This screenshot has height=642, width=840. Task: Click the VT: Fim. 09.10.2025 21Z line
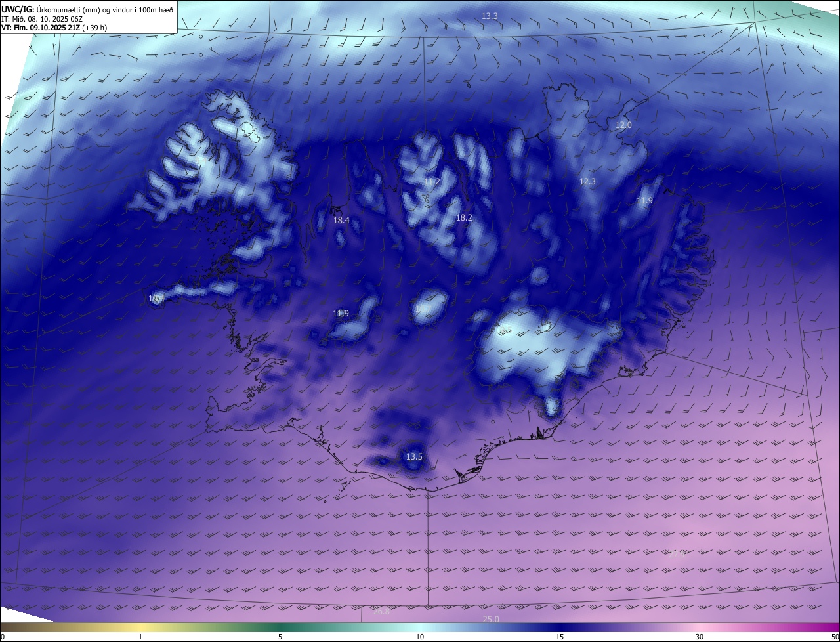(x=54, y=28)
